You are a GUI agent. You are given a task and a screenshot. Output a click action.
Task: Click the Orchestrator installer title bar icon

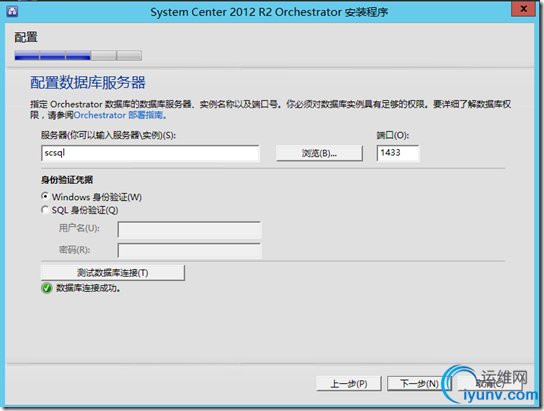(x=12, y=11)
